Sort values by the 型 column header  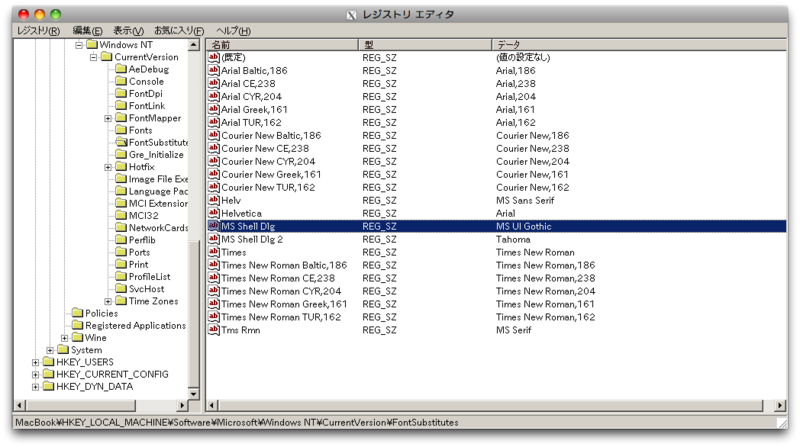425,45
